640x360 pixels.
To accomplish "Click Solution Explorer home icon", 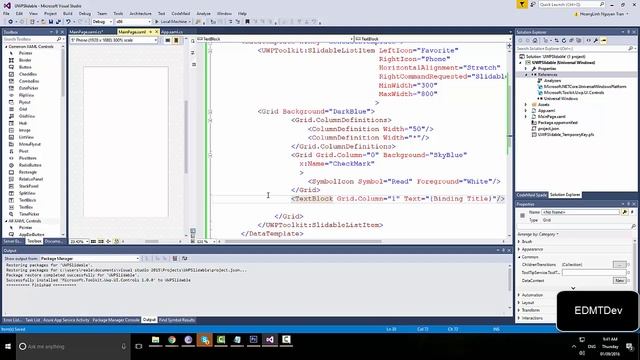I will [535, 40].
